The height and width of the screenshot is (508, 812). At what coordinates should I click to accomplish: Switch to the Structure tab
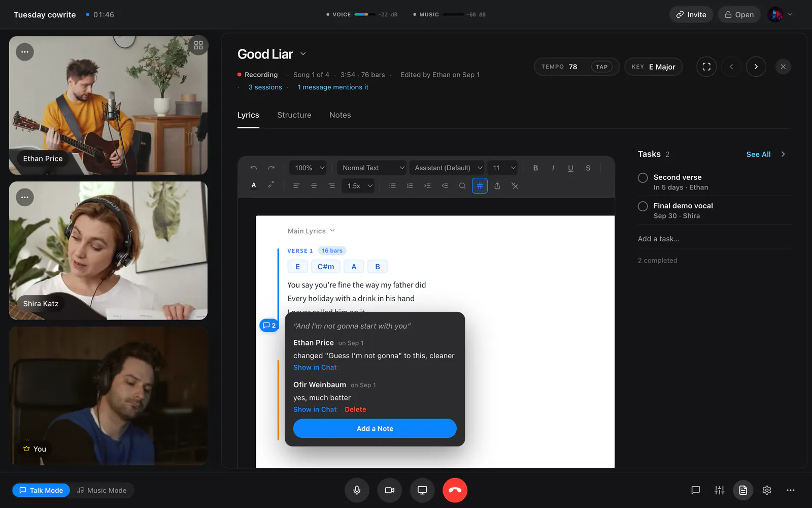[x=294, y=115]
